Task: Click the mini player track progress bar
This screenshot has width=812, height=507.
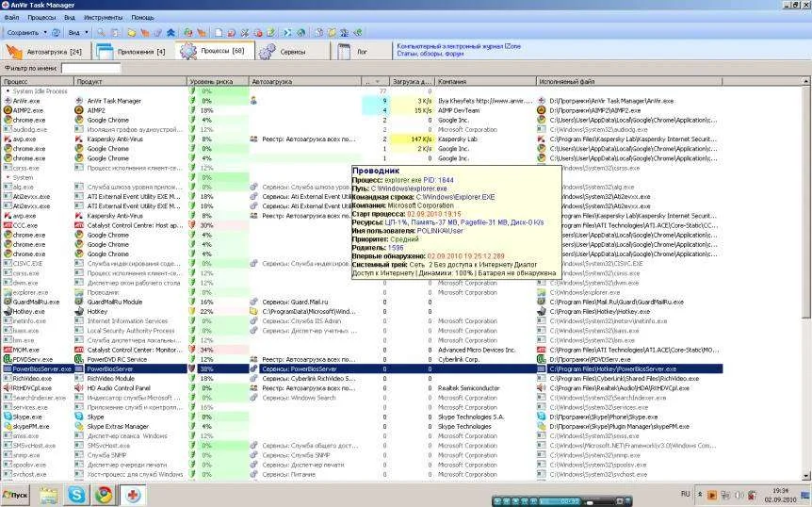Action: 560,501
